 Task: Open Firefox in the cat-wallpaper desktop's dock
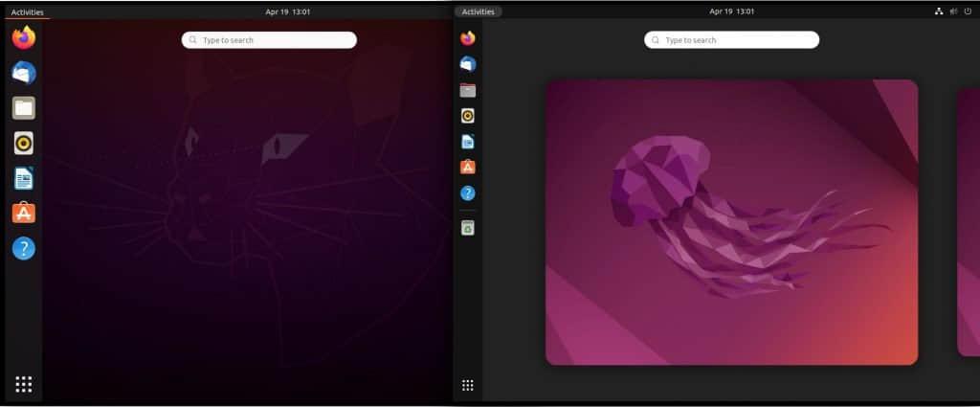(x=24, y=38)
